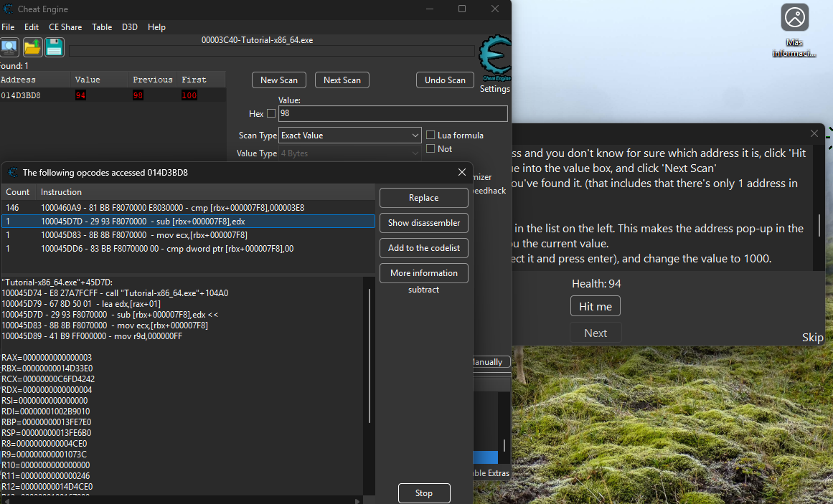Open the Más información desktop icon

794,18
